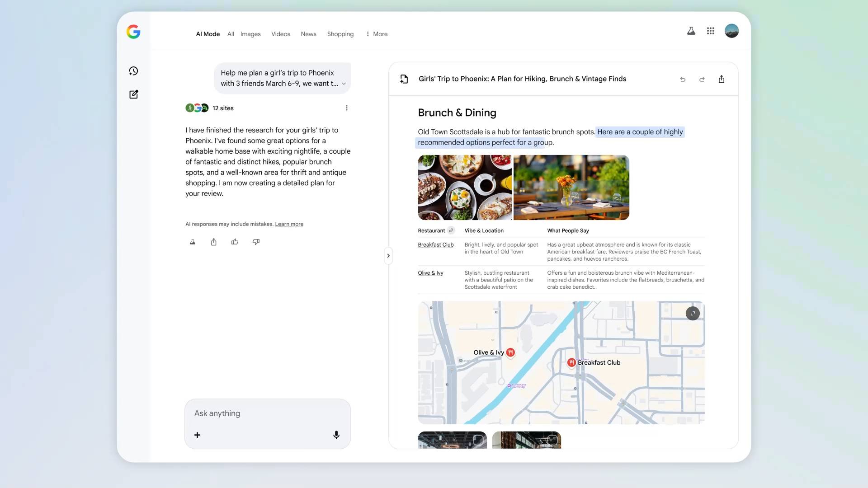Expand the map to full screen
The image size is (868, 488).
[692, 313]
